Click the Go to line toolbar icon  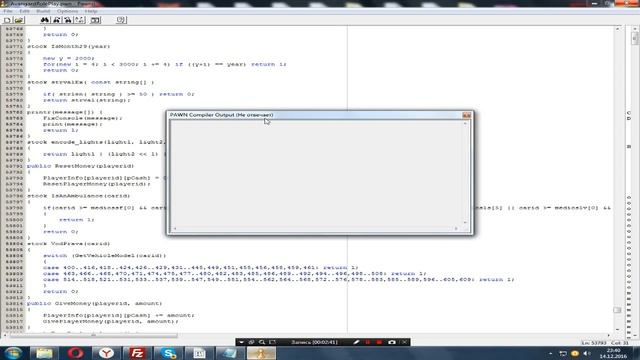click(x=80, y=20)
